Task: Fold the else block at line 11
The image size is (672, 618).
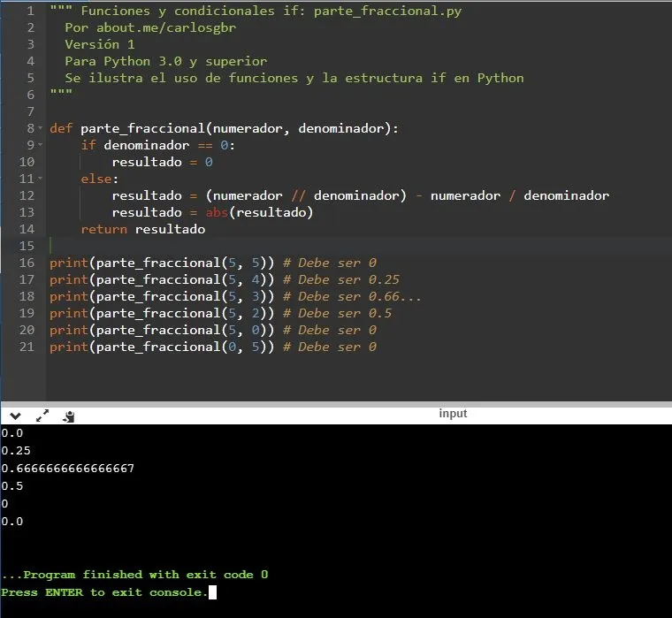Action: [x=41, y=179]
